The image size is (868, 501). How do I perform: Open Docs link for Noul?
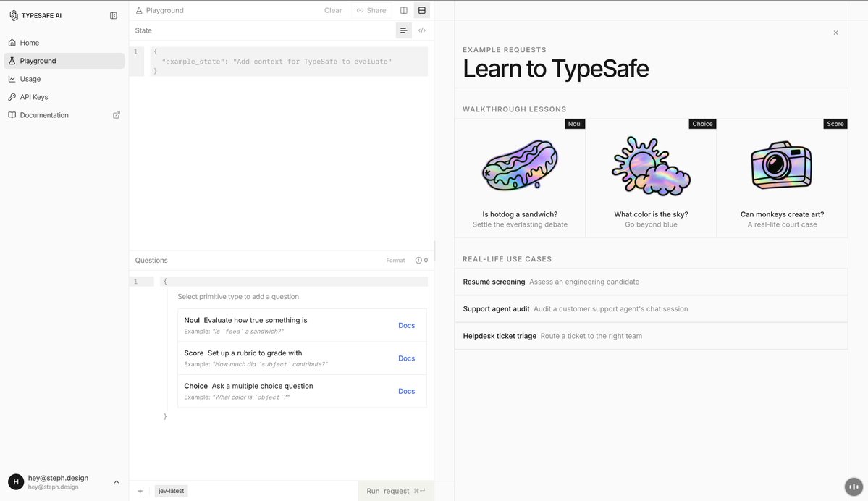point(406,326)
